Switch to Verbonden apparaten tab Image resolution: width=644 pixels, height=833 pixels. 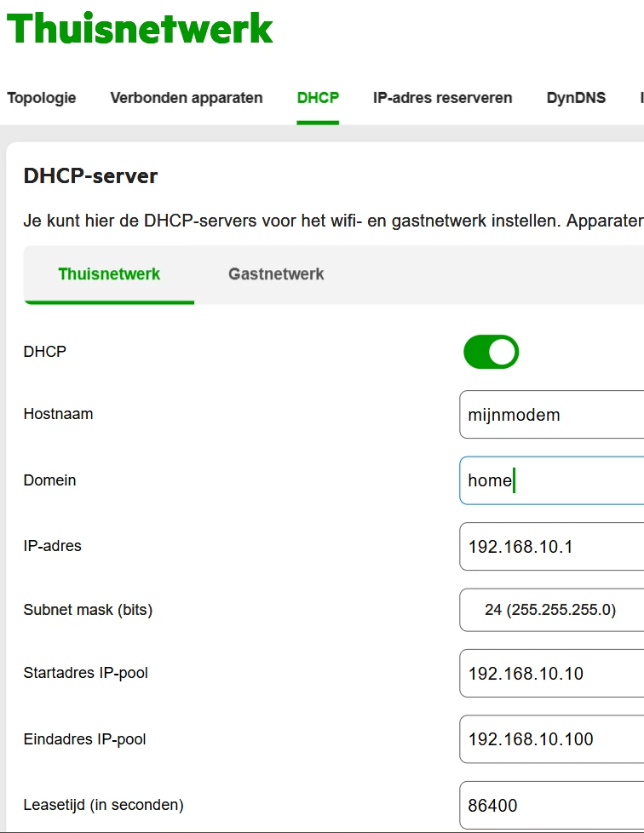[187, 98]
